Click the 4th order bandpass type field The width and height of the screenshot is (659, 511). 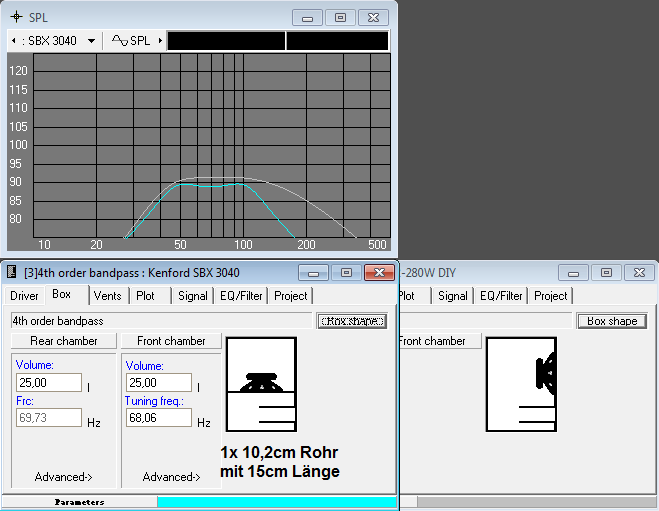[x=161, y=321]
